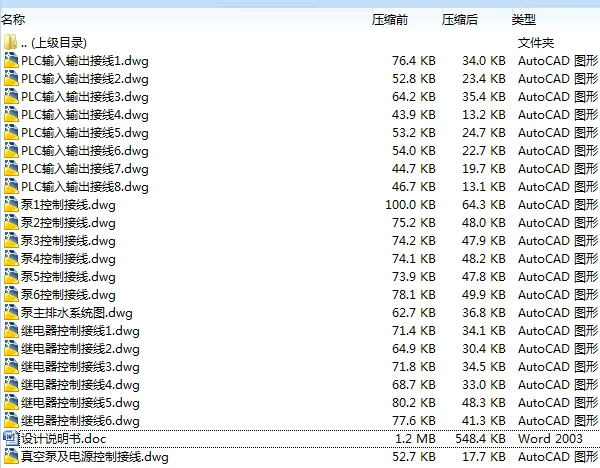This screenshot has height=468, width=600.
Task: Sort by the 压缩前 column header
Action: (390, 19)
